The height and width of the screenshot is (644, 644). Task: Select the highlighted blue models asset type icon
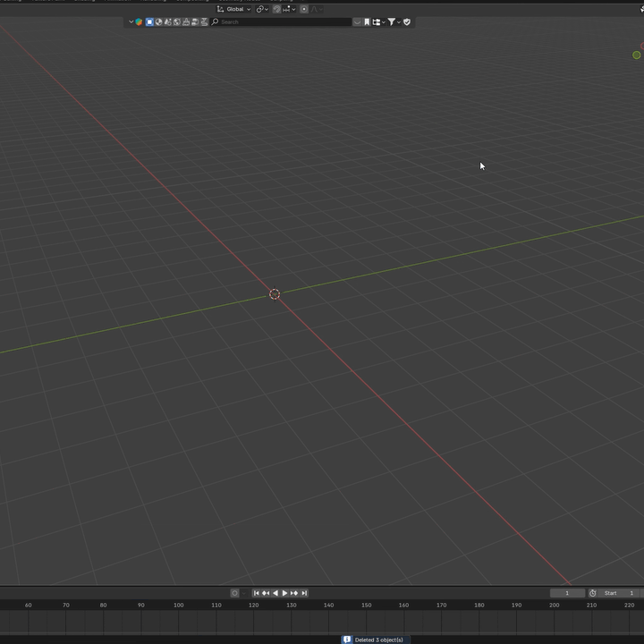149,21
